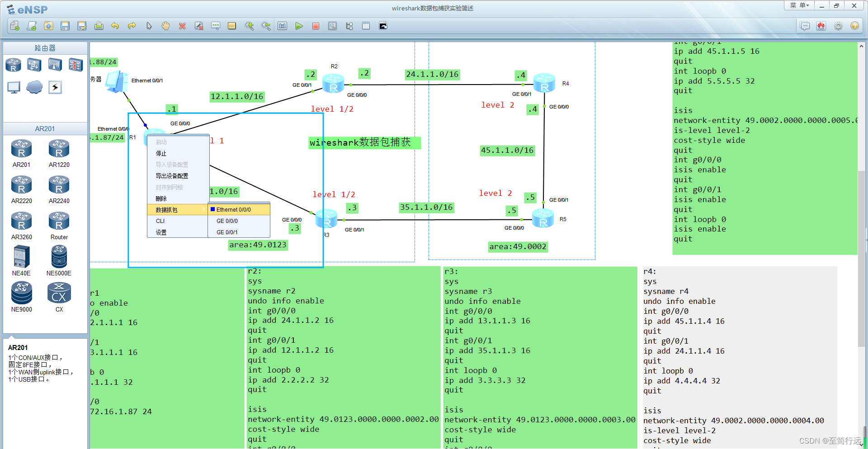Image resolution: width=868 pixels, height=449 pixels.
Task: Redo the last action
Action: coord(132,26)
